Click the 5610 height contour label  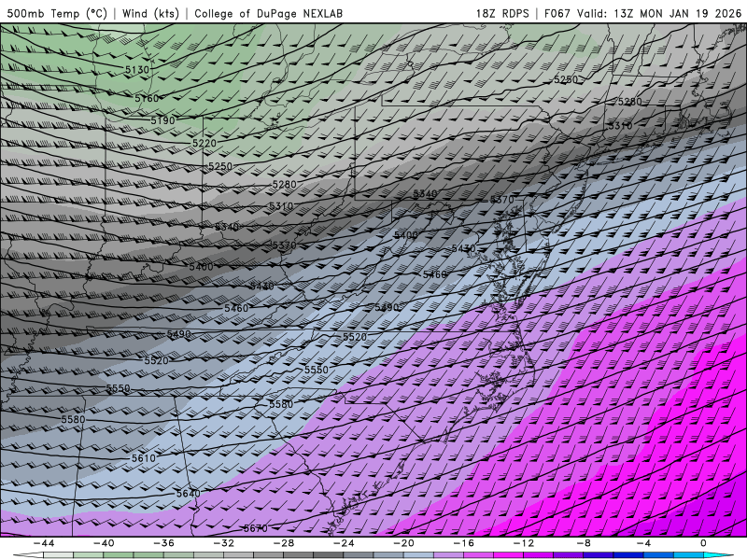click(x=144, y=458)
